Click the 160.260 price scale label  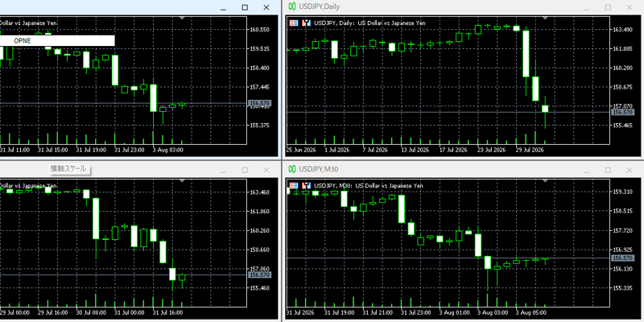click(x=259, y=230)
